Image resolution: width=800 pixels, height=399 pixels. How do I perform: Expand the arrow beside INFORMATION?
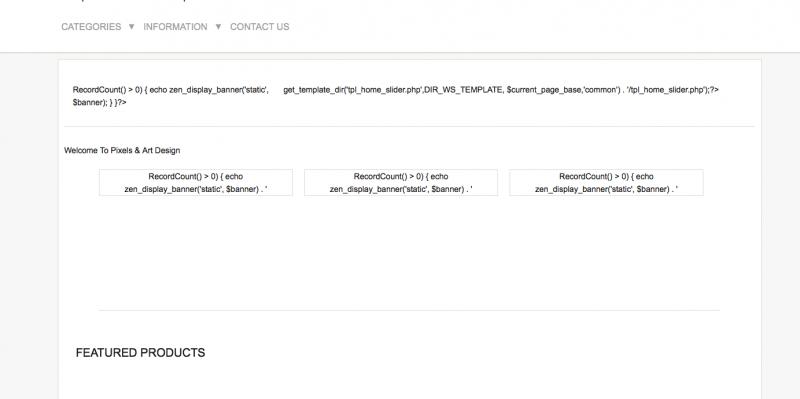(218, 27)
